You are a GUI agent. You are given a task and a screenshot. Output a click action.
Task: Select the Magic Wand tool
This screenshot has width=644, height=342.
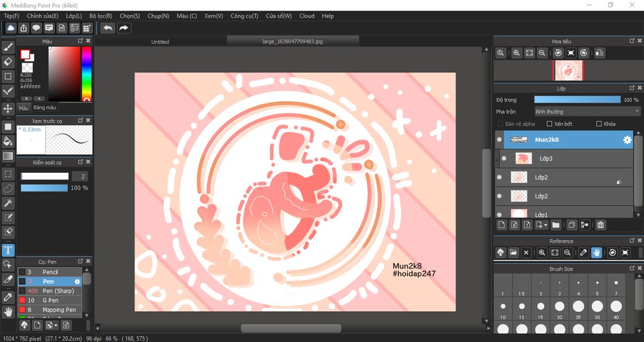click(x=8, y=203)
